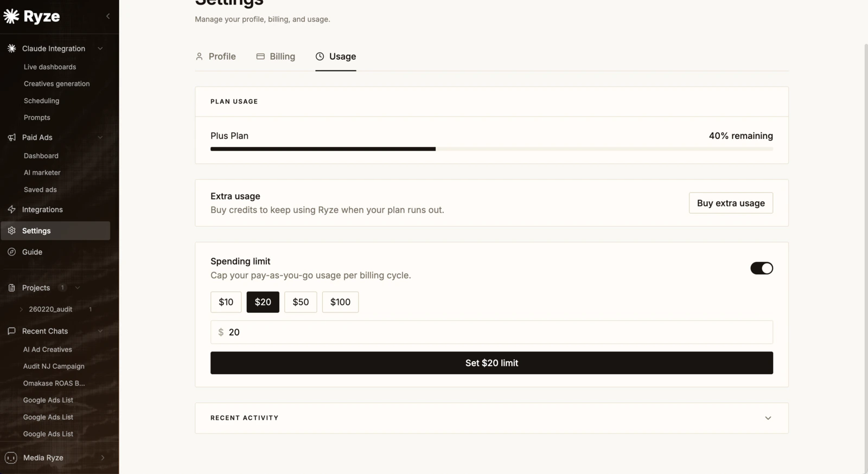
Task: Click the Ryze logo icon
Action: (11, 16)
